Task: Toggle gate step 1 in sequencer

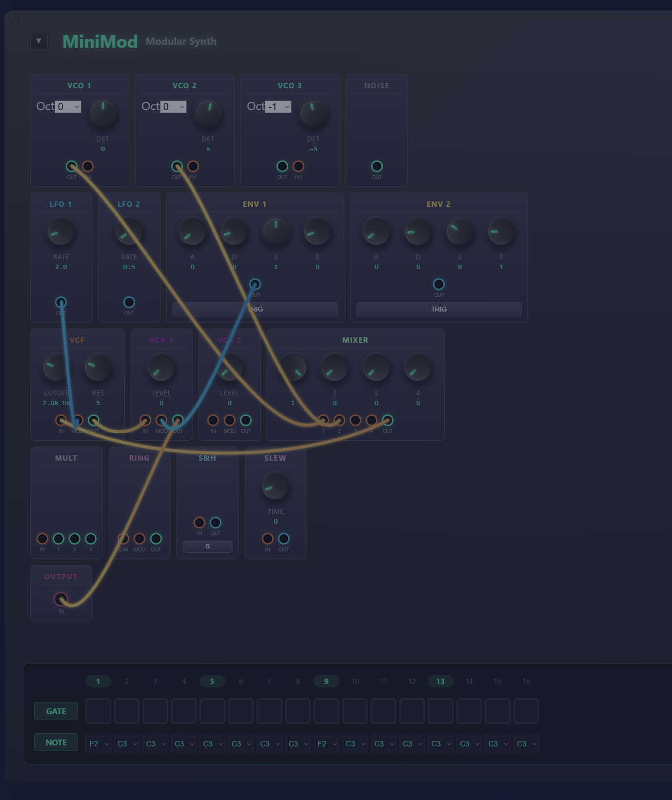Action: click(x=98, y=711)
